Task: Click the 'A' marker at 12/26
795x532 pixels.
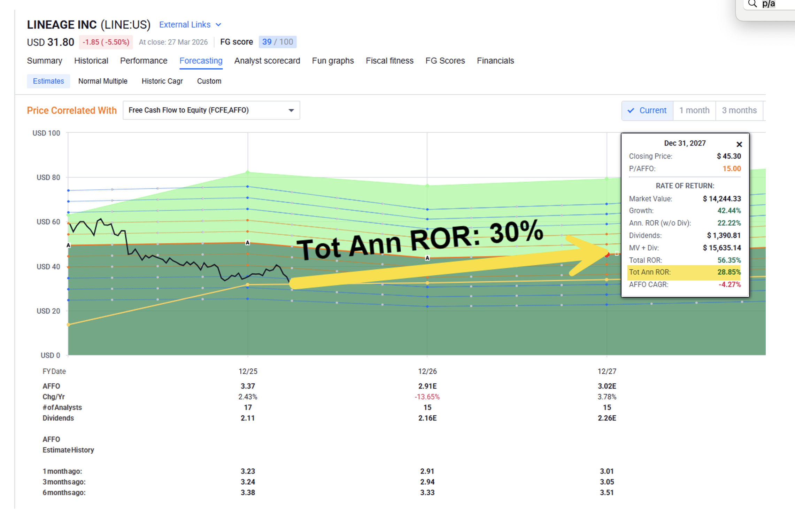Action: pos(427,258)
